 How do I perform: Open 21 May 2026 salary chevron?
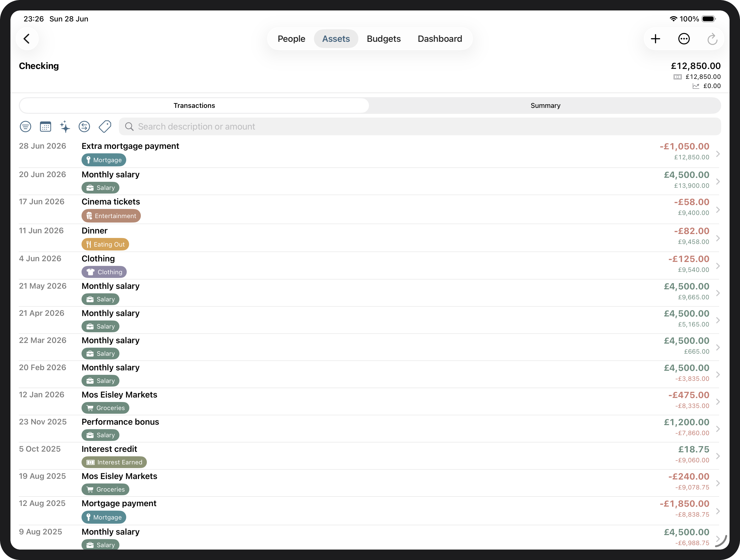click(718, 293)
